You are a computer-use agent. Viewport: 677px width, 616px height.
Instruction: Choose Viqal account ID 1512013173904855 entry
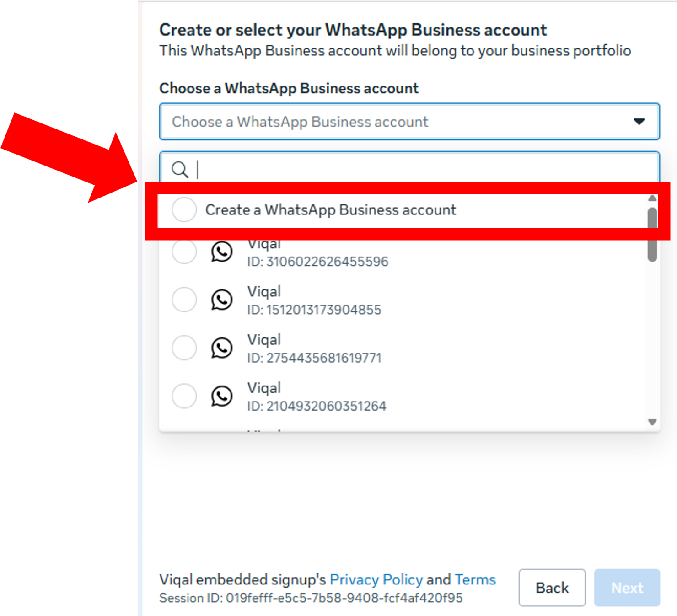[x=403, y=300]
